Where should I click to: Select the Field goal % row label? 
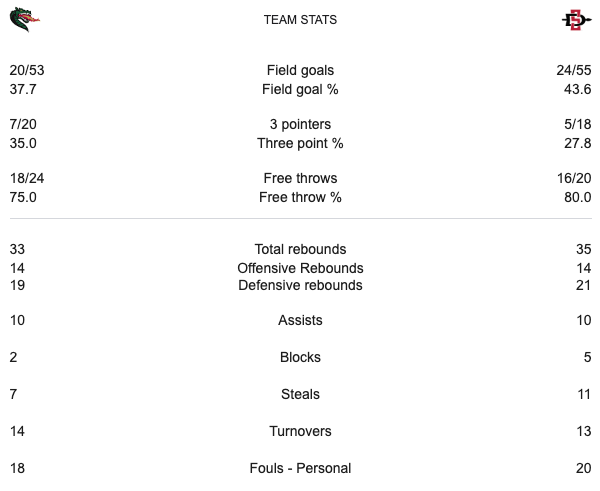pyautogui.click(x=300, y=89)
